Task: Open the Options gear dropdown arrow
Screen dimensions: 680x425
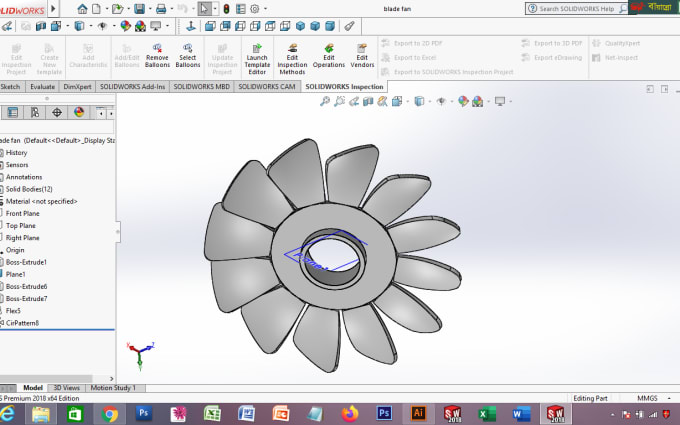Action: point(265,9)
